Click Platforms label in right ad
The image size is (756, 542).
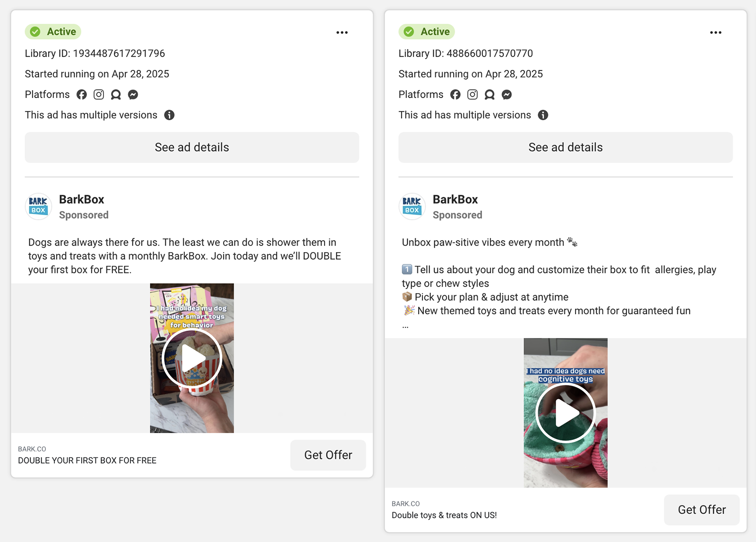pyautogui.click(x=421, y=94)
